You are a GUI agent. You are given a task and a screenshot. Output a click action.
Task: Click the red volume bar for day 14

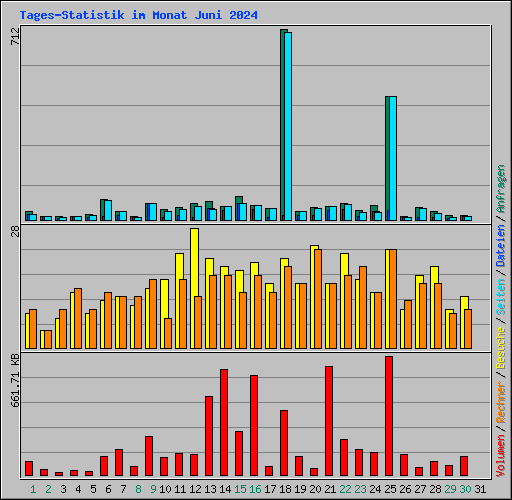click(224, 422)
